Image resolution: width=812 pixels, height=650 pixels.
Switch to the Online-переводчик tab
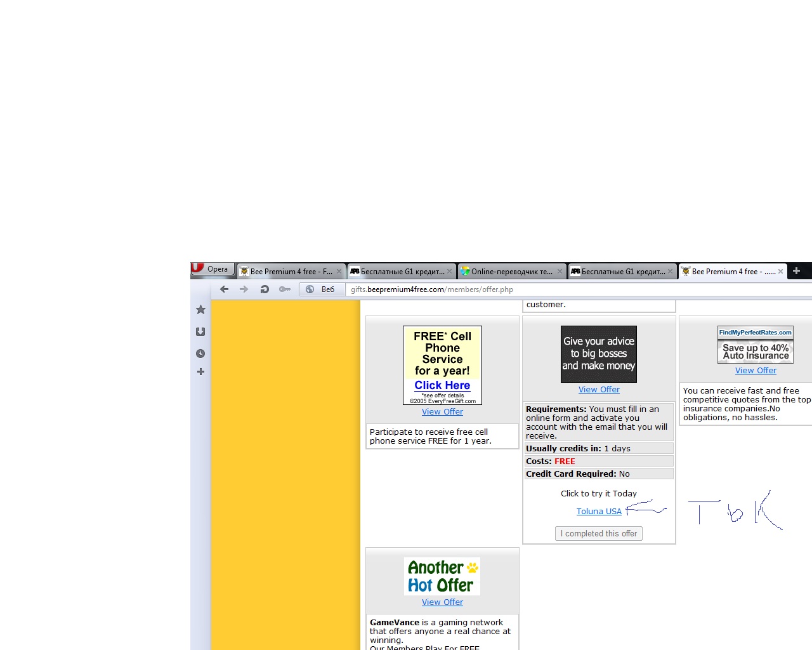(x=512, y=272)
